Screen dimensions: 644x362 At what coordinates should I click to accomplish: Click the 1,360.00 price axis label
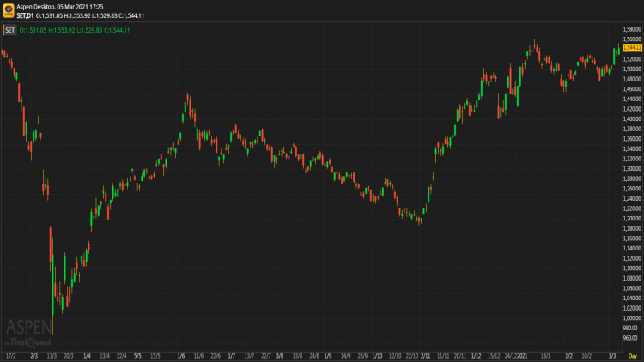point(632,139)
